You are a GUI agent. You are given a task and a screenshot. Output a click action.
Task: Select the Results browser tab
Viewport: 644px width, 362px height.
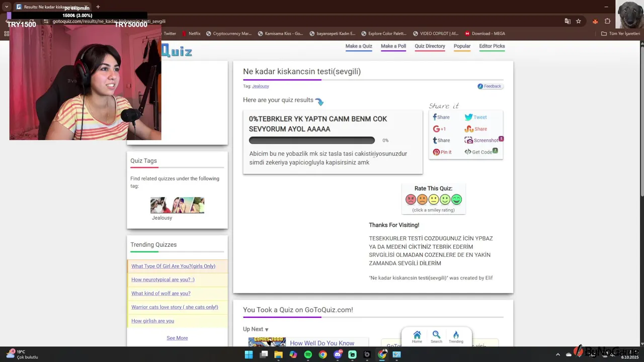(x=52, y=7)
